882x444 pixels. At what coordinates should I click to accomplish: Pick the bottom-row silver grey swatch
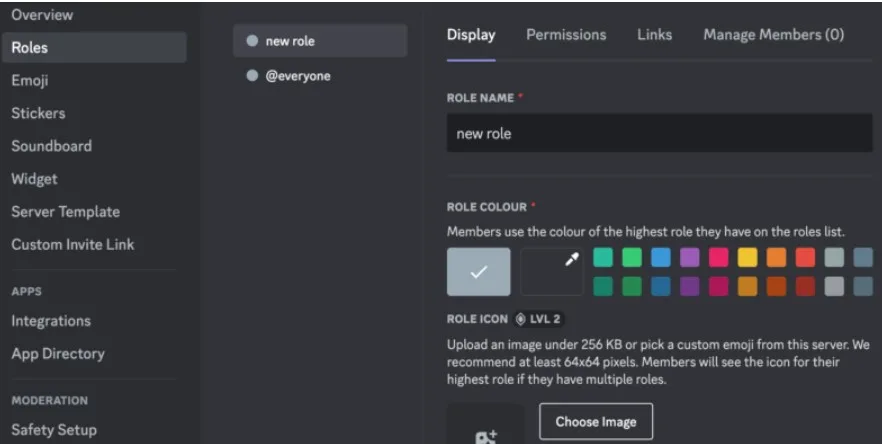834,286
